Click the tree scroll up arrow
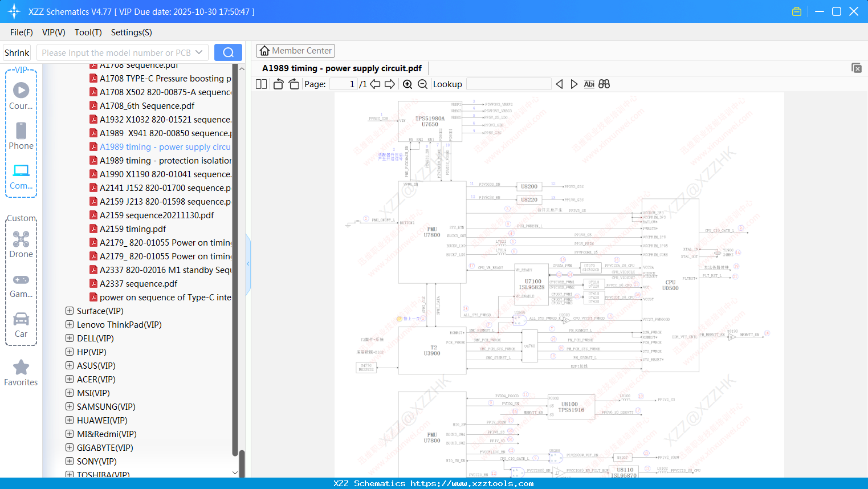This screenshot has width=868, height=489. (x=242, y=68)
